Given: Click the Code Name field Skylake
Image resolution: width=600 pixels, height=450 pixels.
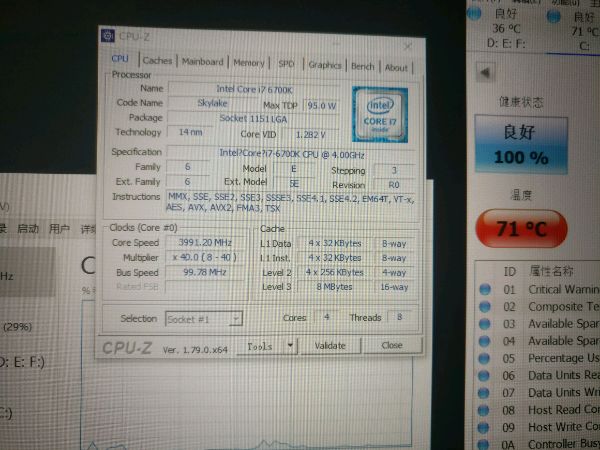Looking at the screenshot, I should tap(212, 103).
